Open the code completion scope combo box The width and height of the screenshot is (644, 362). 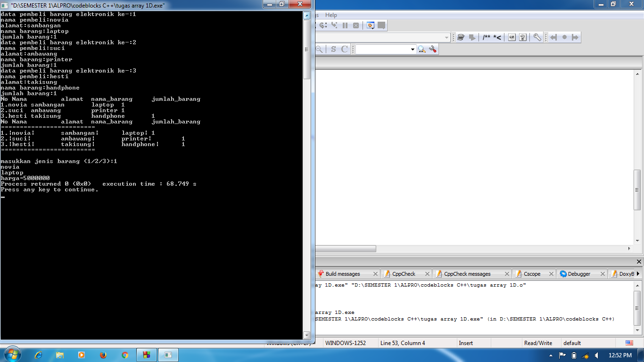(383, 37)
